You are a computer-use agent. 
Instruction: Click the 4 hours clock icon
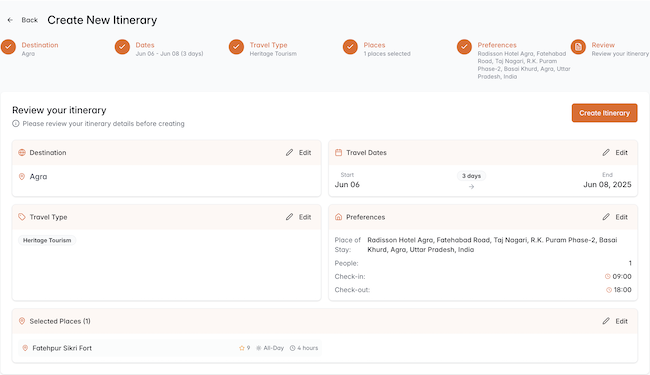coord(292,348)
